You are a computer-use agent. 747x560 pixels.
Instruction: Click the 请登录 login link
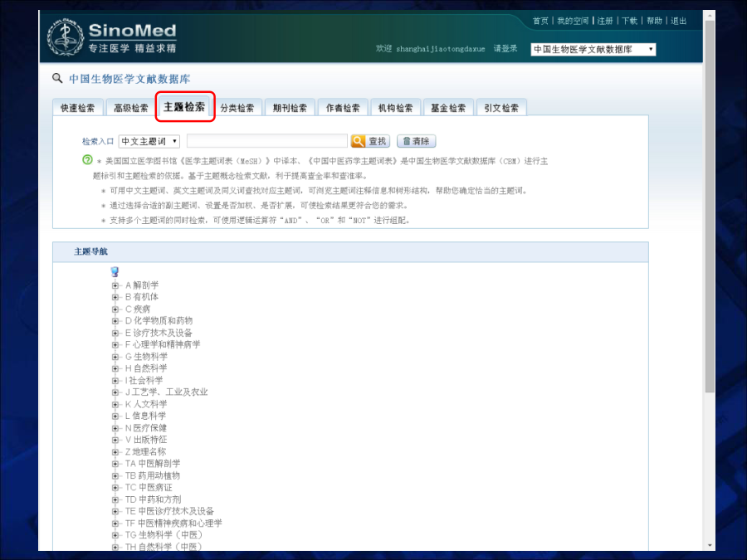click(x=505, y=48)
